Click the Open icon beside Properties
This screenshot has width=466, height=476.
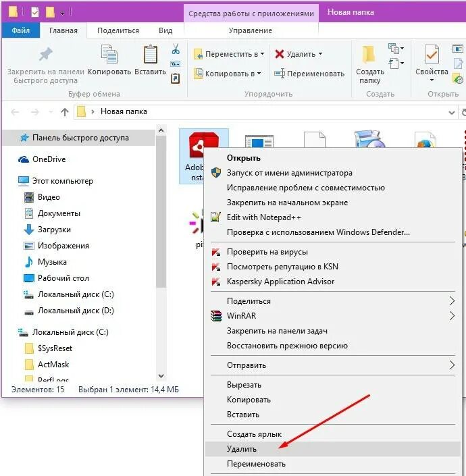click(x=458, y=49)
